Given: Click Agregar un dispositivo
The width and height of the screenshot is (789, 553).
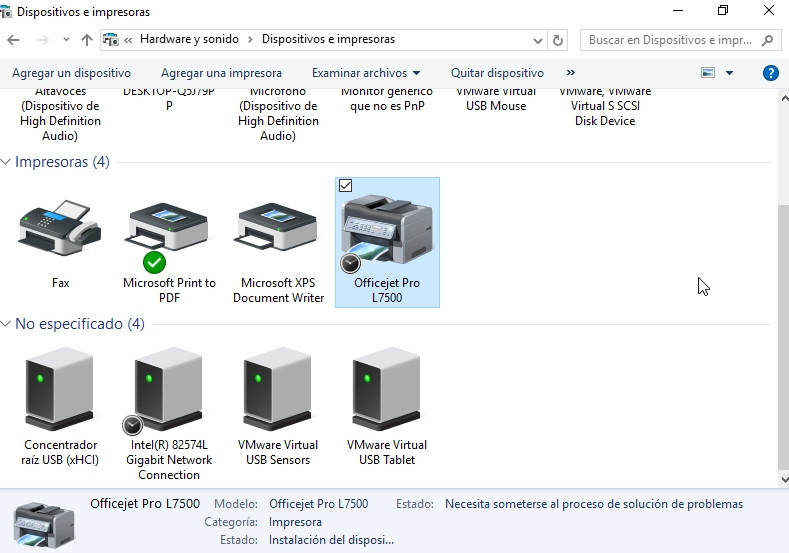Looking at the screenshot, I should coord(71,73).
